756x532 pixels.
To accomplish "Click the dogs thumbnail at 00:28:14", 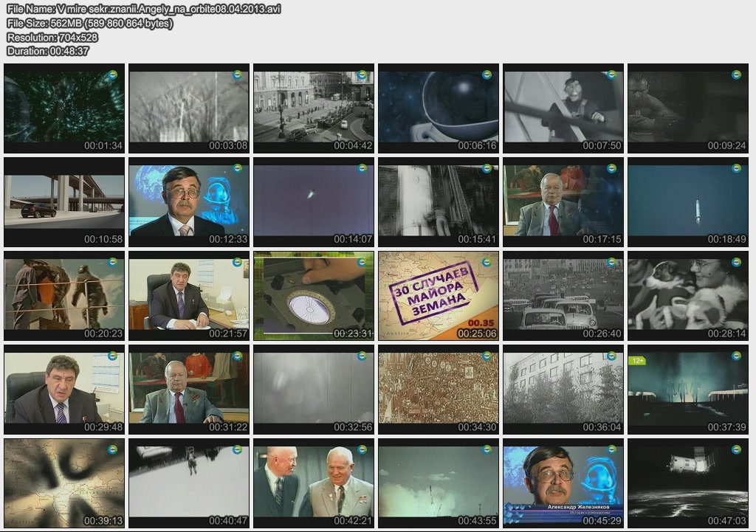I will [687, 295].
